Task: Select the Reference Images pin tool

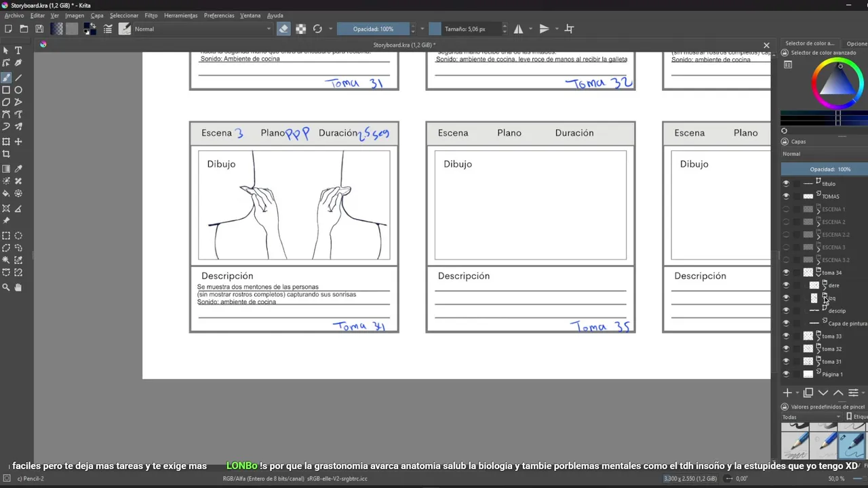Action: (x=6, y=220)
